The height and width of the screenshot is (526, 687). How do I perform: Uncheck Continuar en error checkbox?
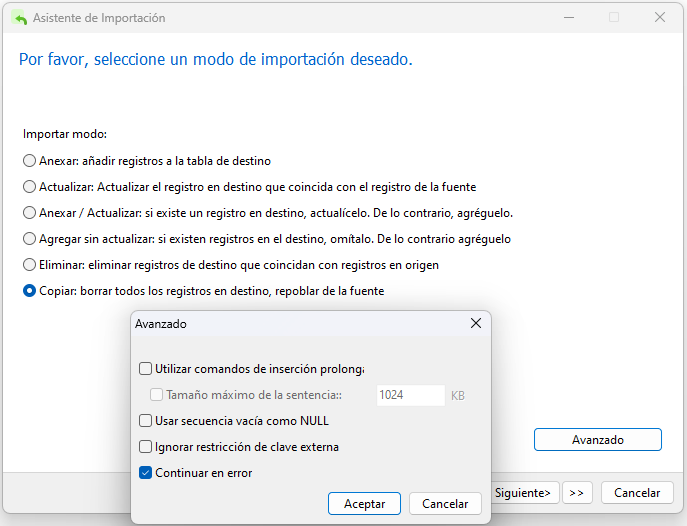pyautogui.click(x=146, y=473)
